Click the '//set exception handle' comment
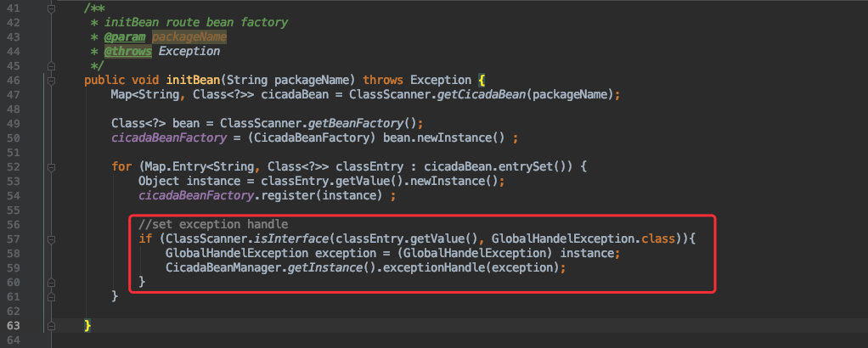Image resolution: width=868 pixels, height=348 pixels. pyautogui.click(x=213, y=225)
